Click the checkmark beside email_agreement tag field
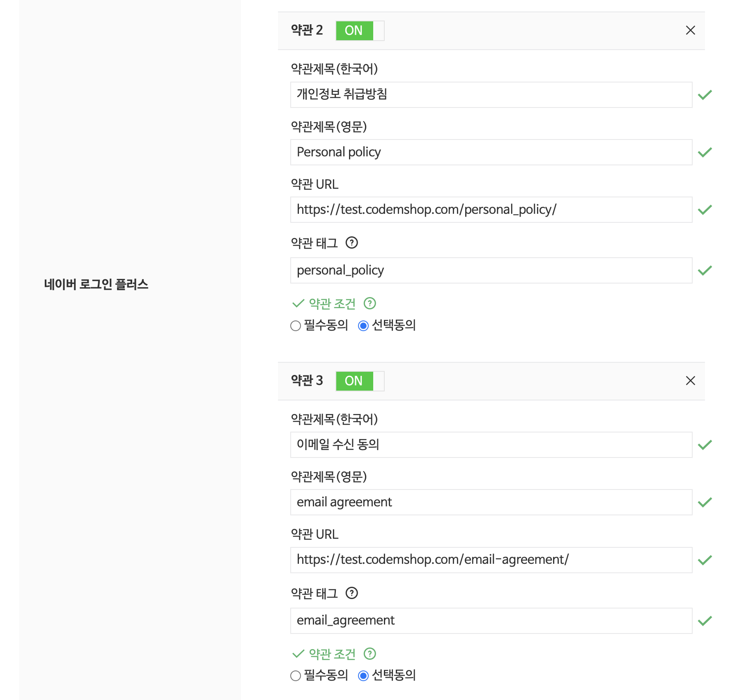730x700 pixels. [705, 621]
